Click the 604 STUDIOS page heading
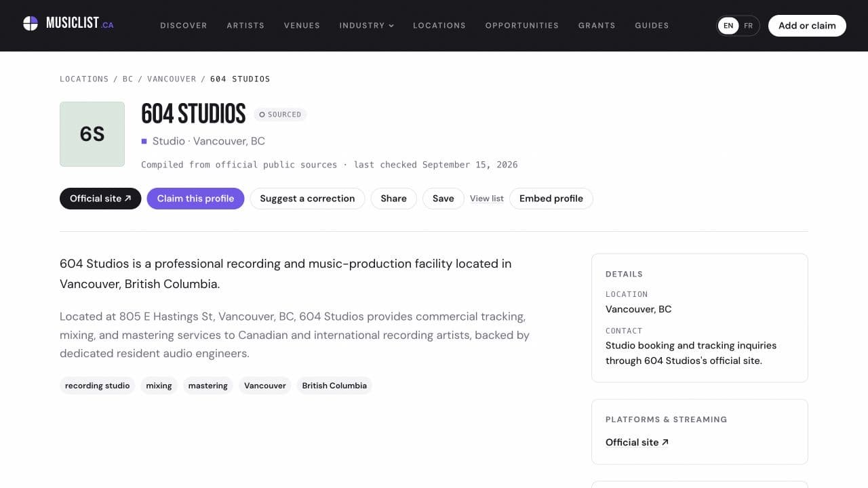This screenshot has width=868, height=488. click(193, 114)
